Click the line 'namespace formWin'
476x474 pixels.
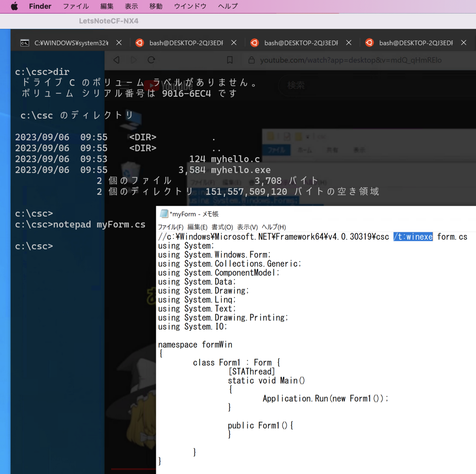[x=195, y=345]
